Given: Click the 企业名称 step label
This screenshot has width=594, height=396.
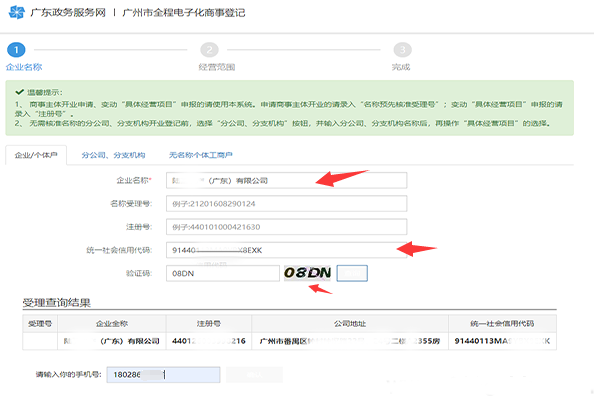Looking at the screenshot, I should pos(24,67).
